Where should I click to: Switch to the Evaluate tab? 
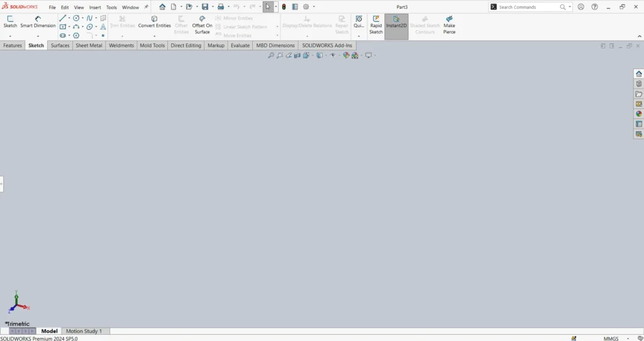point(240,46)
